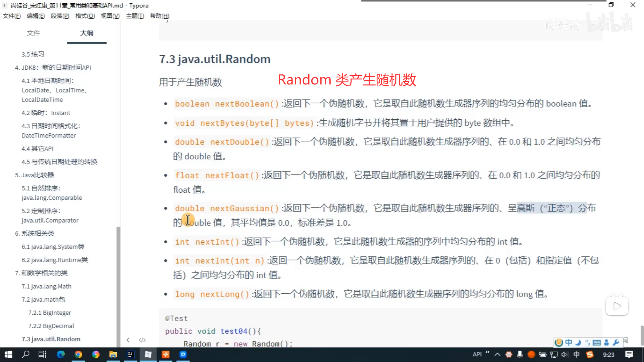The image size is (644, 362).
Task: Open Task View on taskbar
Action: [x=43, y=355]
